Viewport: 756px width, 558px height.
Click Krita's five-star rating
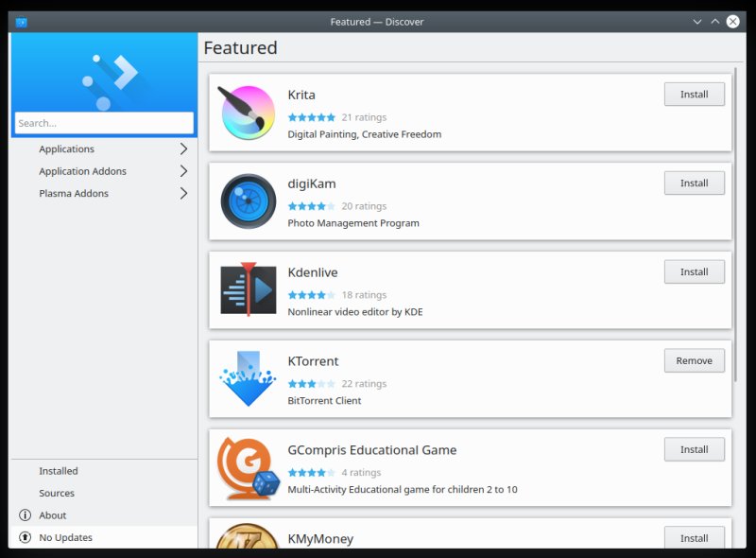pos(312,117)
